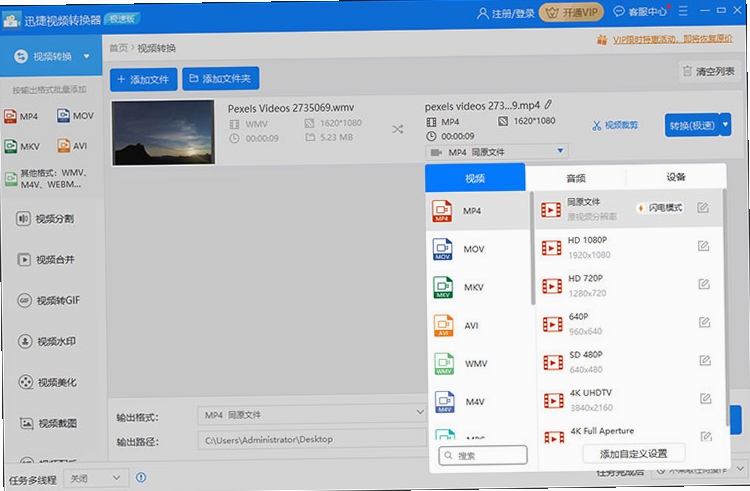Screen dimensions: 750x491
Task: Select M4V in format list
Action: (481, 402)
